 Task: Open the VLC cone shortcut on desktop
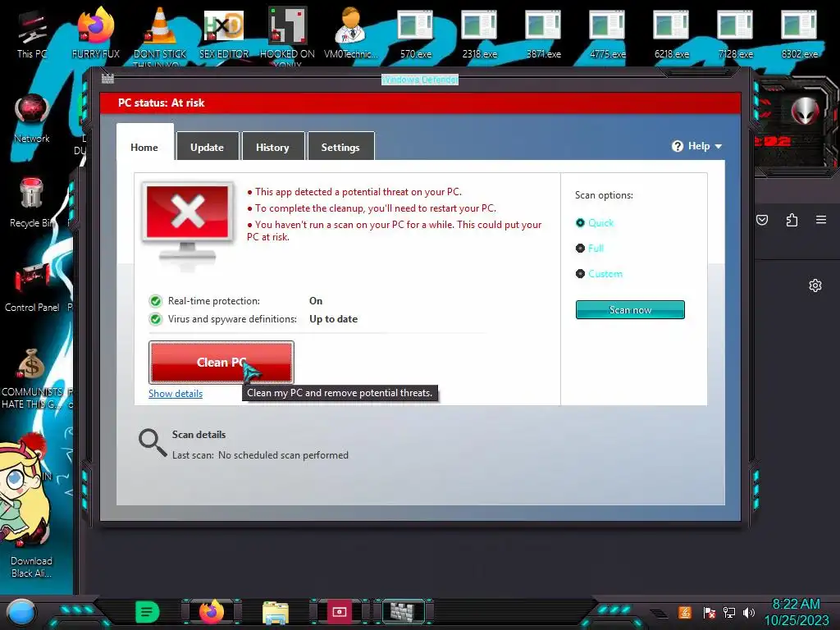pos(160,34)
